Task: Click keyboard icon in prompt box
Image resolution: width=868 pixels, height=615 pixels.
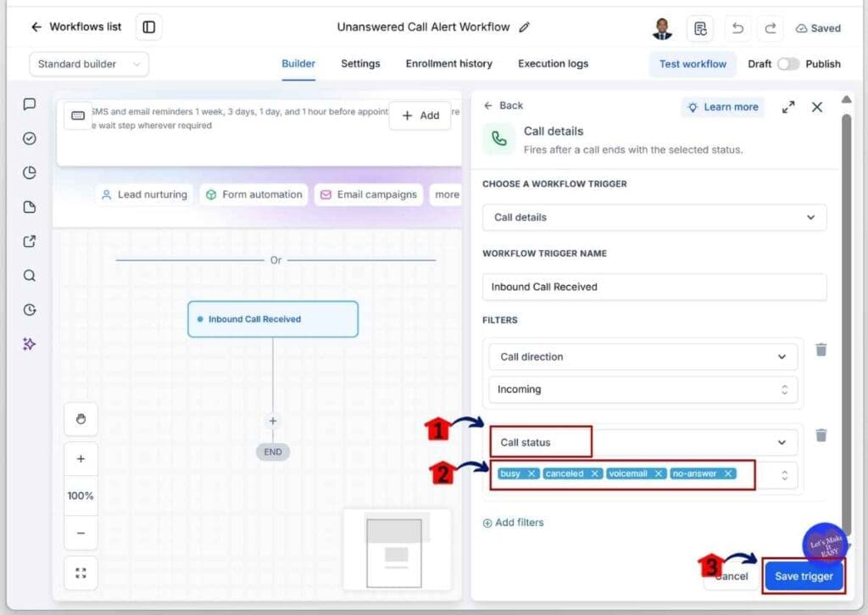Action: [x=77, y=116]
